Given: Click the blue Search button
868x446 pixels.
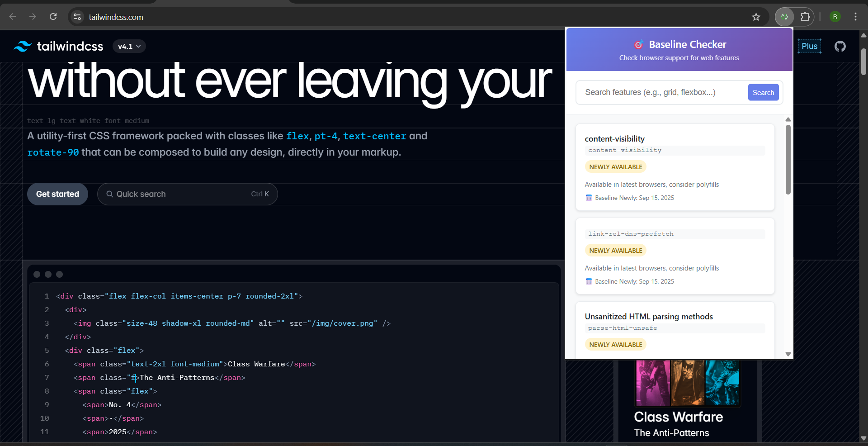Looking at the screenshot, I should 763,92.
